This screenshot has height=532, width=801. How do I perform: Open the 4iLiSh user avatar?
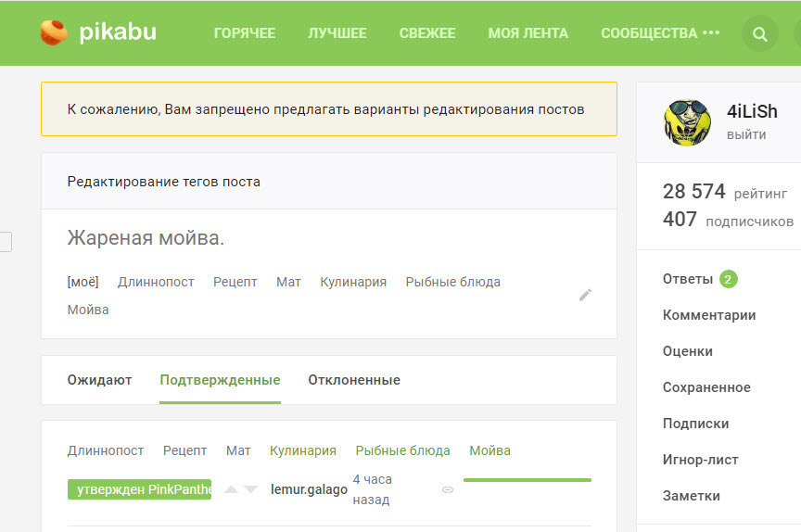[687, 121]
